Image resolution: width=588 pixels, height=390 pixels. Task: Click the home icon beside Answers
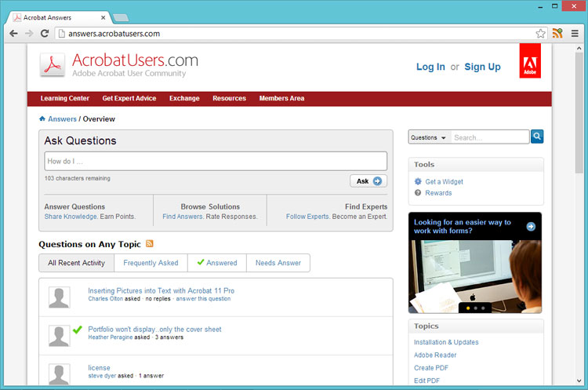42,118
